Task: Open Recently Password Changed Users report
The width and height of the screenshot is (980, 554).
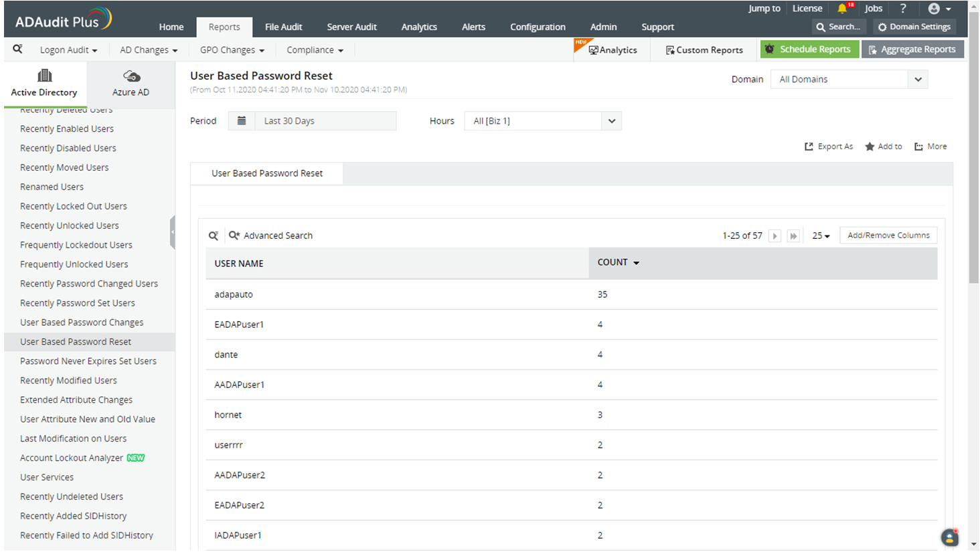Action: point(89,284)
